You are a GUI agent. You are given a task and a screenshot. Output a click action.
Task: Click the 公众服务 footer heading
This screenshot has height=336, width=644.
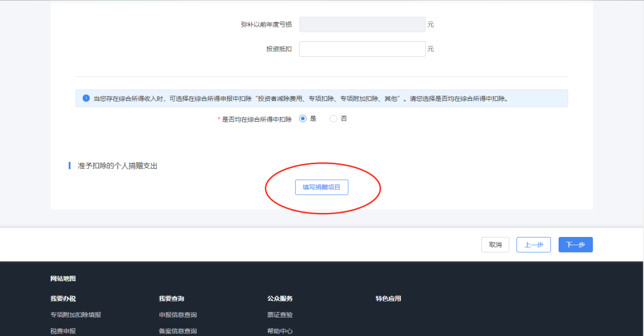coord(280,298)
